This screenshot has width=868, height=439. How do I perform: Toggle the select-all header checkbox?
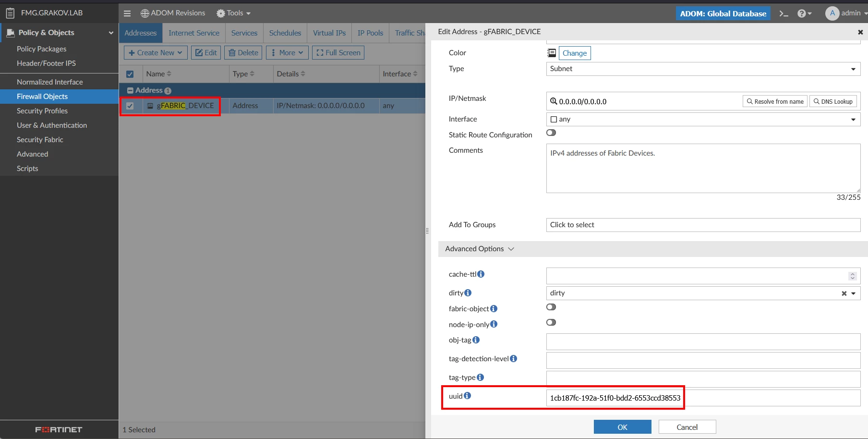pyautogui.click(x=130, y=74)
